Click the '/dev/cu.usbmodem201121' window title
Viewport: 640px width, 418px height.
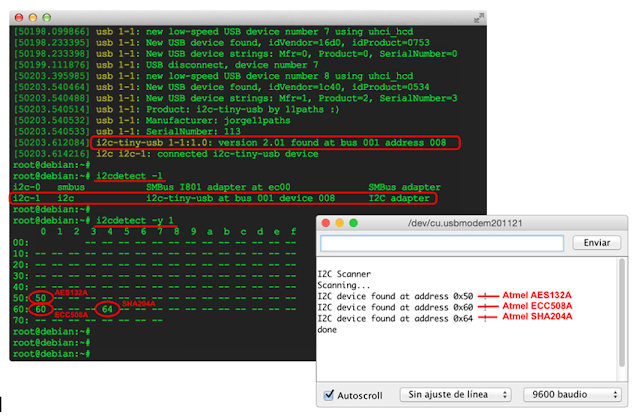point(465,223)
